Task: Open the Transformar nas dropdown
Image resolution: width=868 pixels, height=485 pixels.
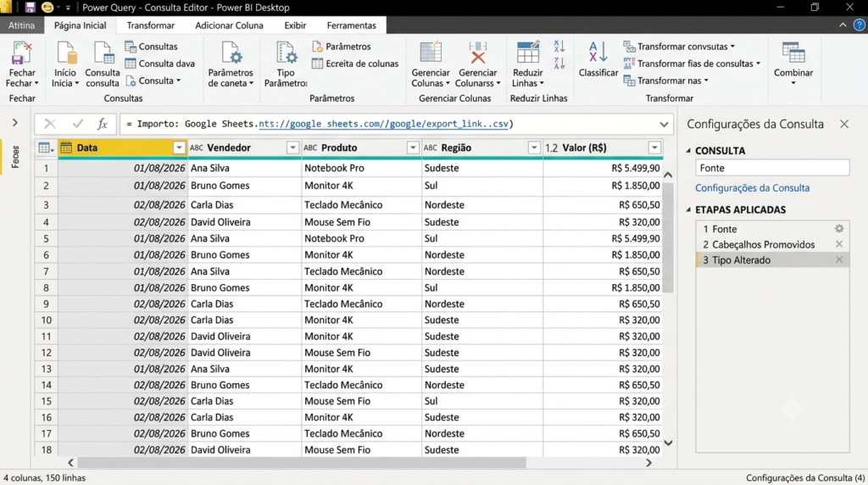Action: point(666,81)
